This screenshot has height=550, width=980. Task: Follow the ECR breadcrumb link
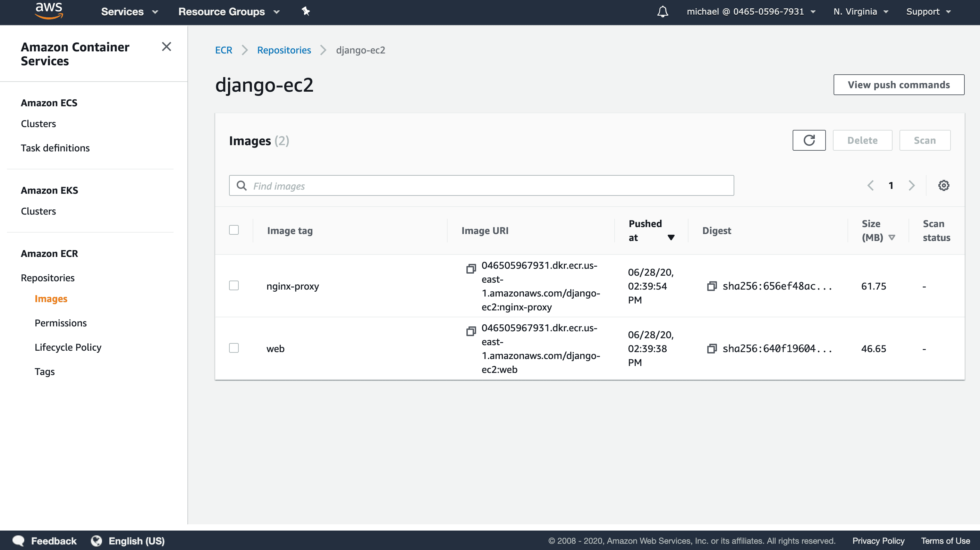223,50
